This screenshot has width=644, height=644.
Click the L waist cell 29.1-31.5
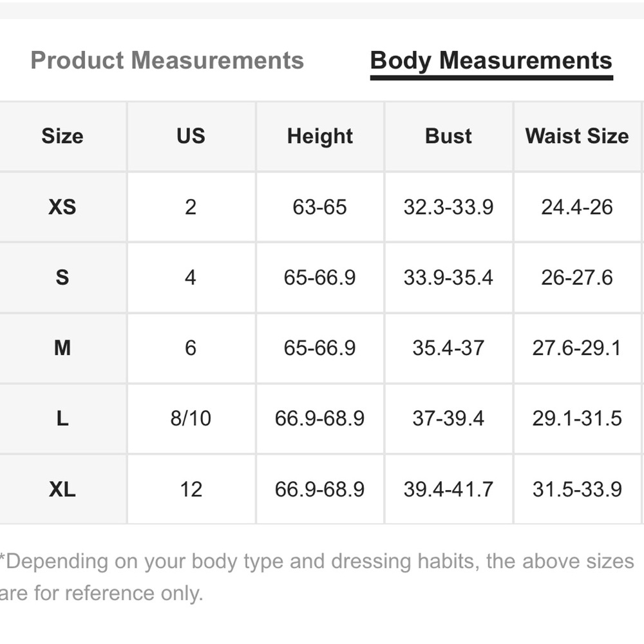(x=577, y=419)
